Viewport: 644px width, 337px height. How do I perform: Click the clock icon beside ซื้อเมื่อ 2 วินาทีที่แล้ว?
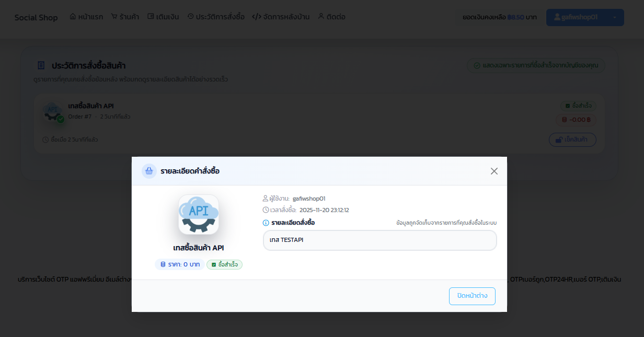45,140
